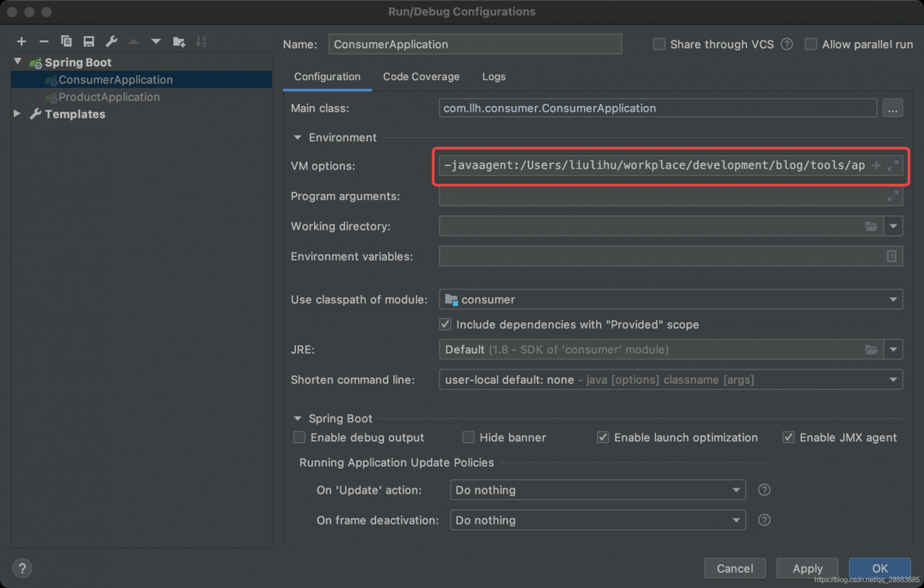The width and height of the screenshot is (924, 588).
Task: Click the Apply button
Action: click(x=808, y=569)
